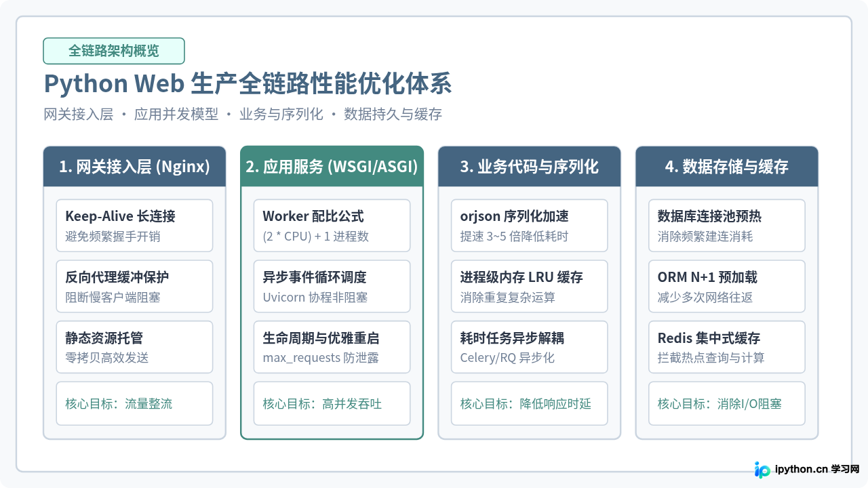Click the "生命周期与优雅重启" card
The image size is (868, 488).
click(x=332, y=347)
